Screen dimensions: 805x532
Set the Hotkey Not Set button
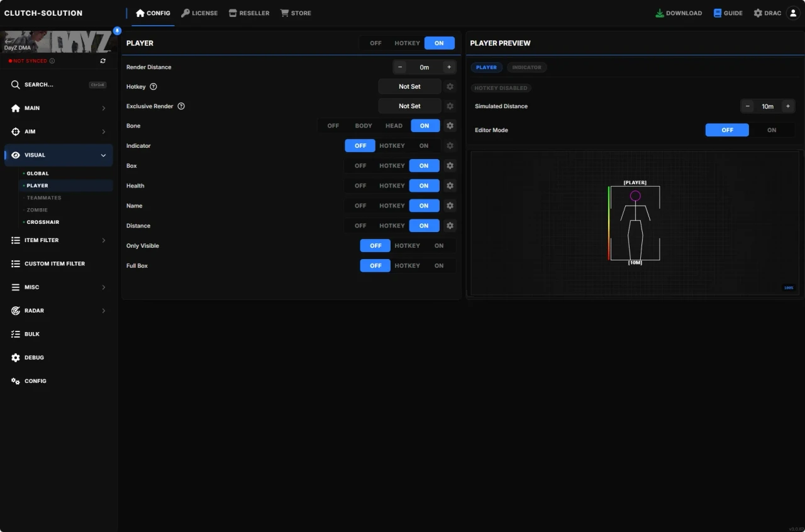click(409, 87)
